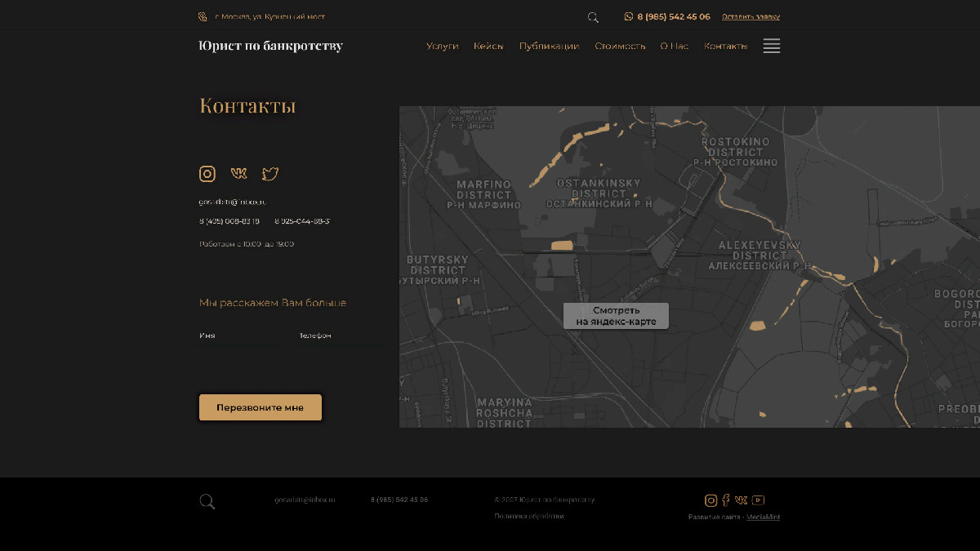The width and height of the screenshot is (980, 551).
Task: Click the Телефон input field
Action: click(x=341, y=335)
